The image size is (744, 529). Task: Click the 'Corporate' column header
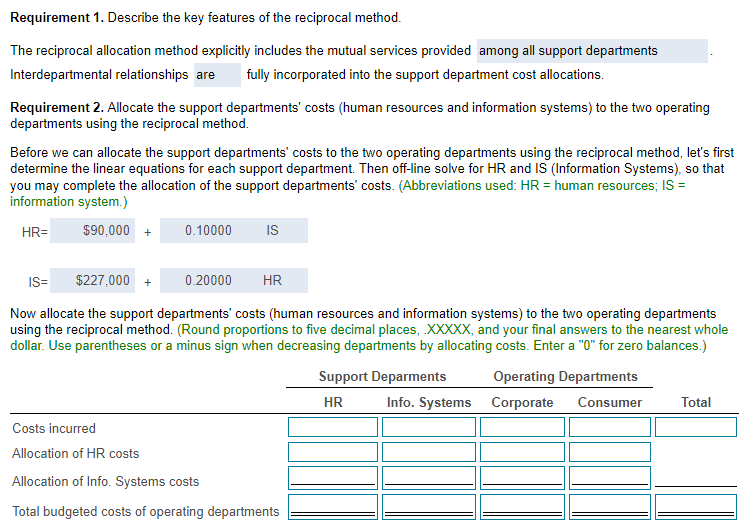522,402
